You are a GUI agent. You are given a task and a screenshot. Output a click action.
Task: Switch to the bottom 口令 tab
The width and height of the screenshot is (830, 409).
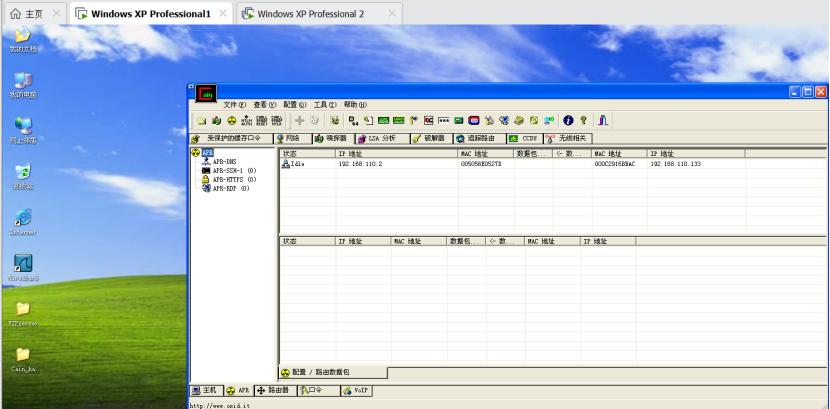coord(318,390)
